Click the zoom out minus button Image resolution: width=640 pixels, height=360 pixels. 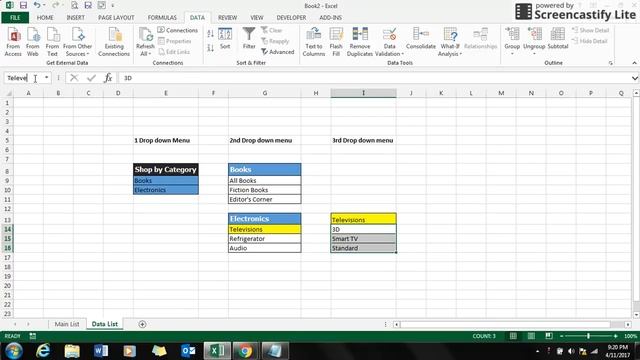coord(562,336)
